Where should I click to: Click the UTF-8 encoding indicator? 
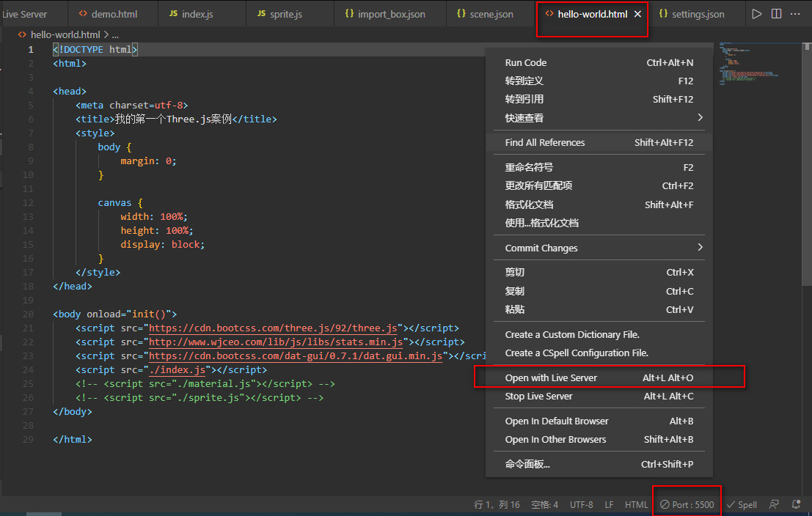[581, 504]
